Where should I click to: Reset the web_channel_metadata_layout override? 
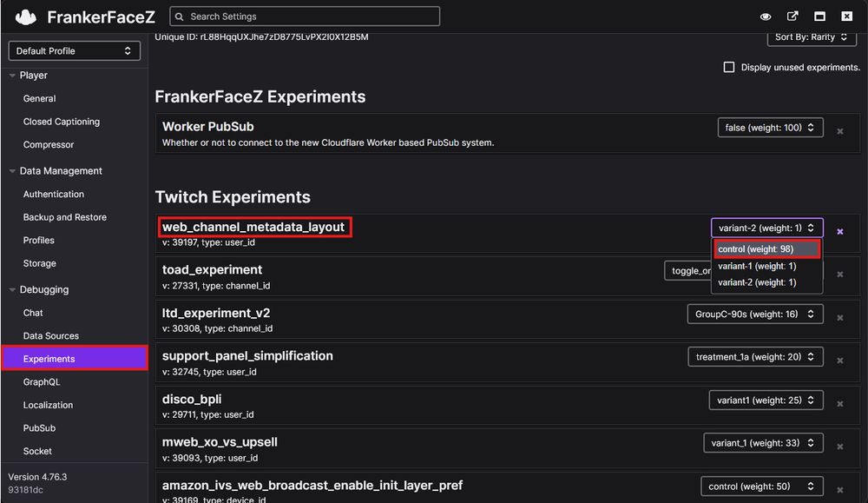point(839,232)
